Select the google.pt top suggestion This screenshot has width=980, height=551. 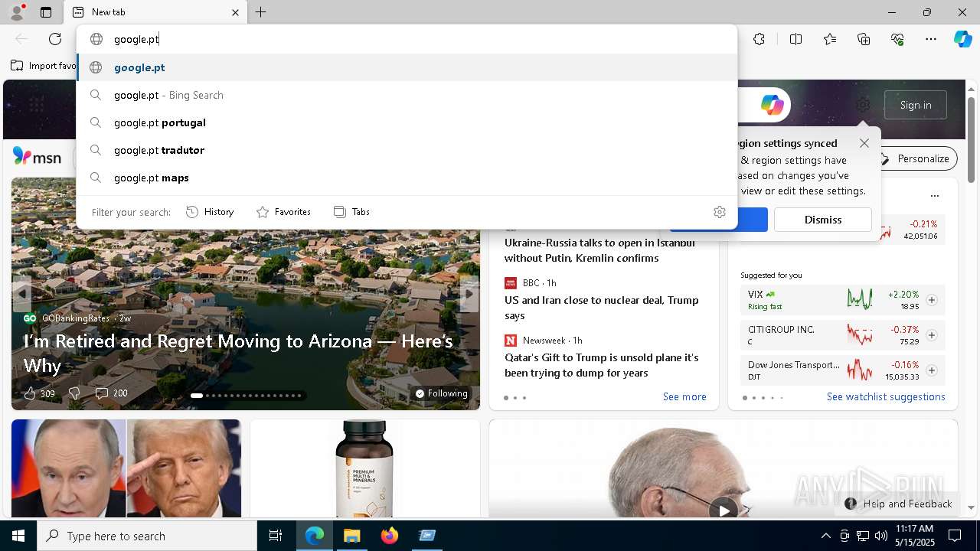[x=407, y=67]
